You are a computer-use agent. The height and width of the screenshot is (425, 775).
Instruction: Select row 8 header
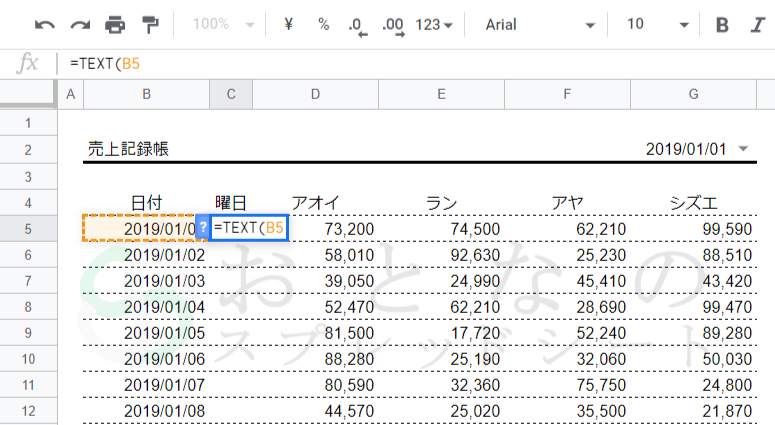coord(28,307)
